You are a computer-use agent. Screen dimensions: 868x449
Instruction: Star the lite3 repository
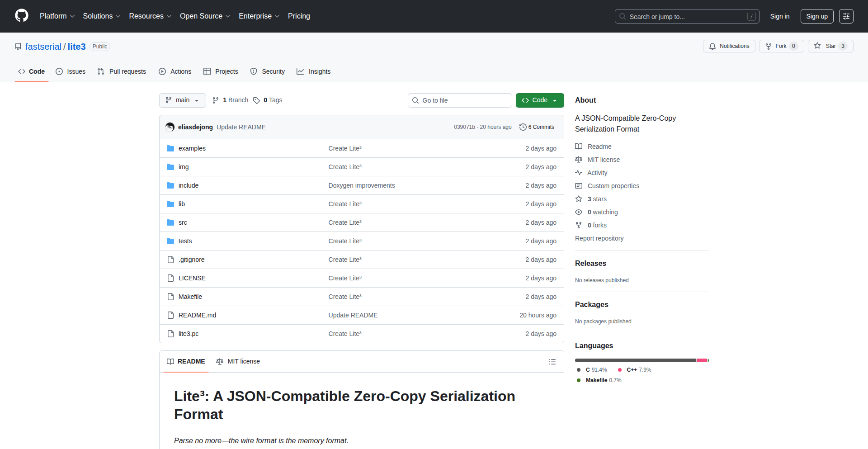(830, 46)
